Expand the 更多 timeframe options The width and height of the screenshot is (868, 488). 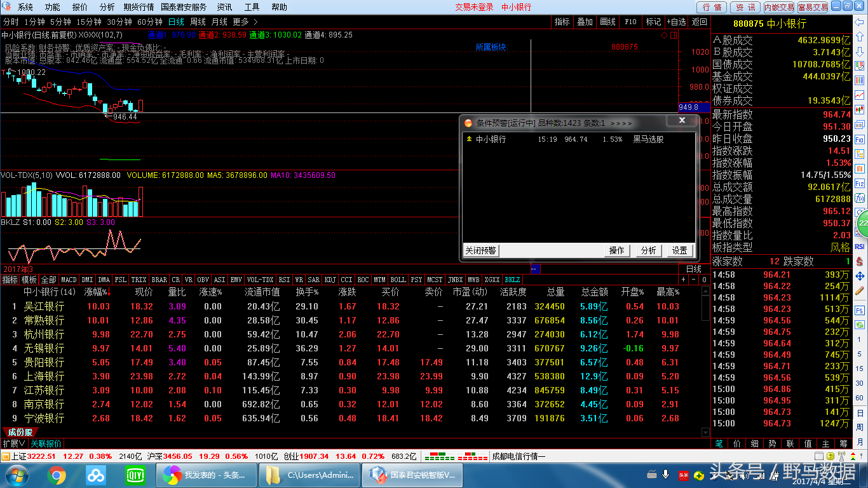(245, 22)
